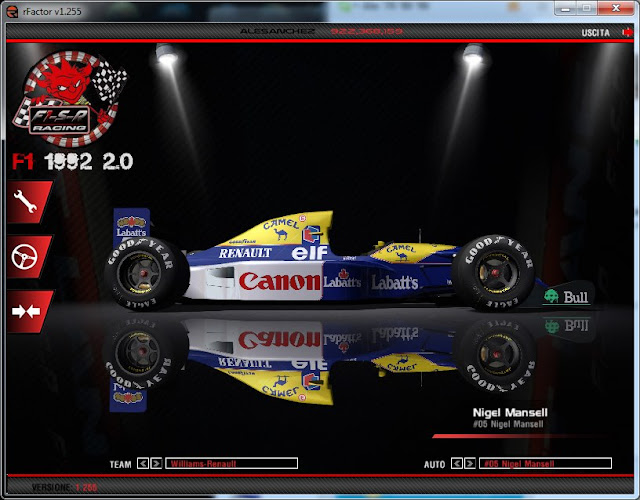Open the steering wheel race menu
The height and width of the screenshot is (500, 640).
[x=29, y=257]
